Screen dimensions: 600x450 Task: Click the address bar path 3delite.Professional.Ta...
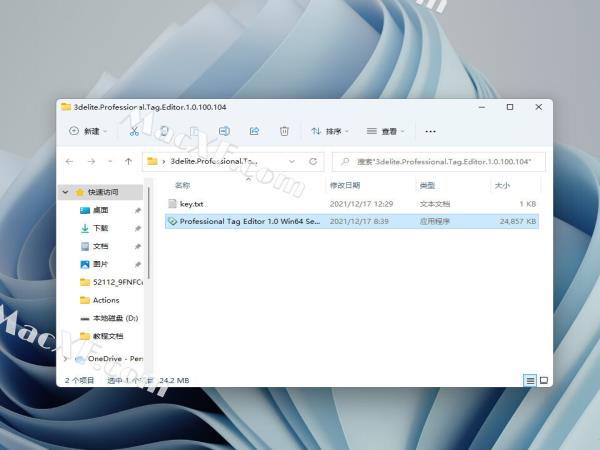pyautogui.click(x=214, y=161)
